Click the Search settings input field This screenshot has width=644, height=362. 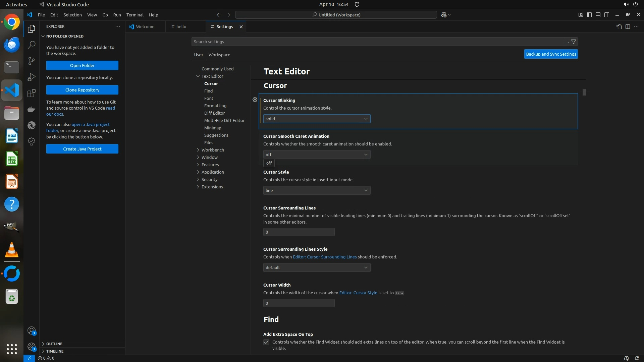(376, 42)
